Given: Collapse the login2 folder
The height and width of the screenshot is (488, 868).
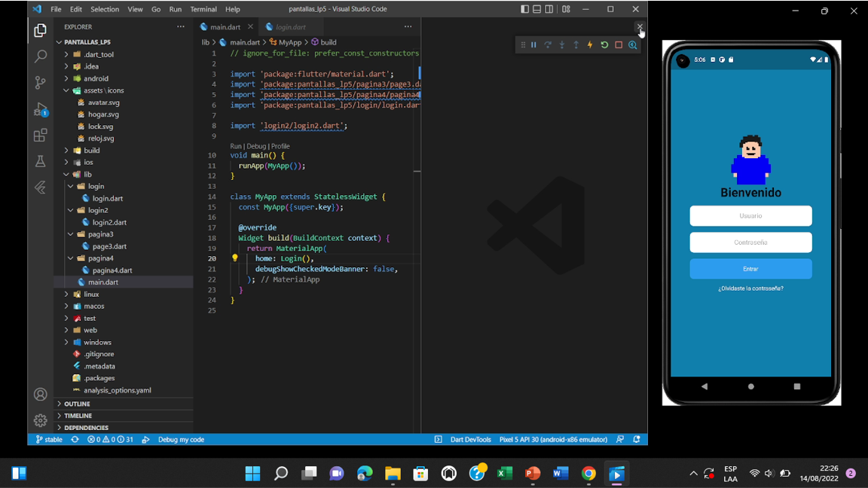Looking at the screenshot, I should pyautogui.click(x=70, y=210).
